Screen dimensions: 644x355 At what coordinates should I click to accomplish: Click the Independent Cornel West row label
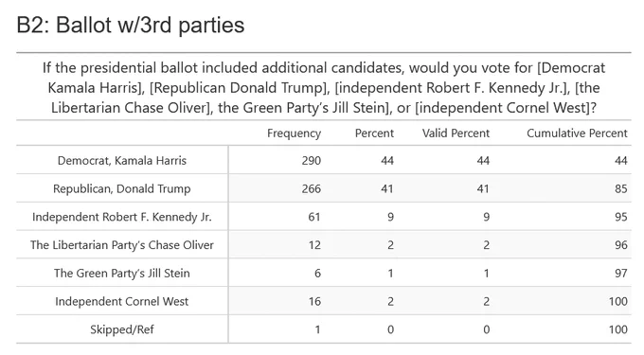[122, 301]
